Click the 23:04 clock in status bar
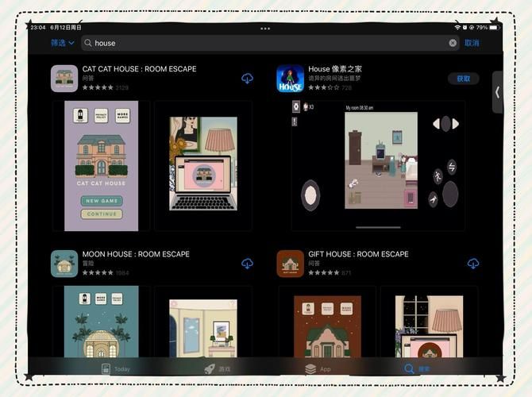532x397 pixels. (37, 28)
